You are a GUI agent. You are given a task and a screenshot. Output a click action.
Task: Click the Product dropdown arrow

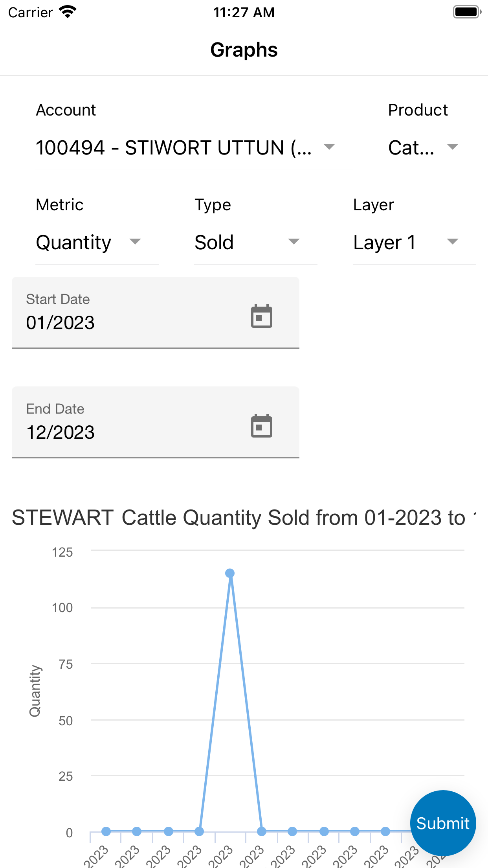pyautogui.click(x=453, y=147)
